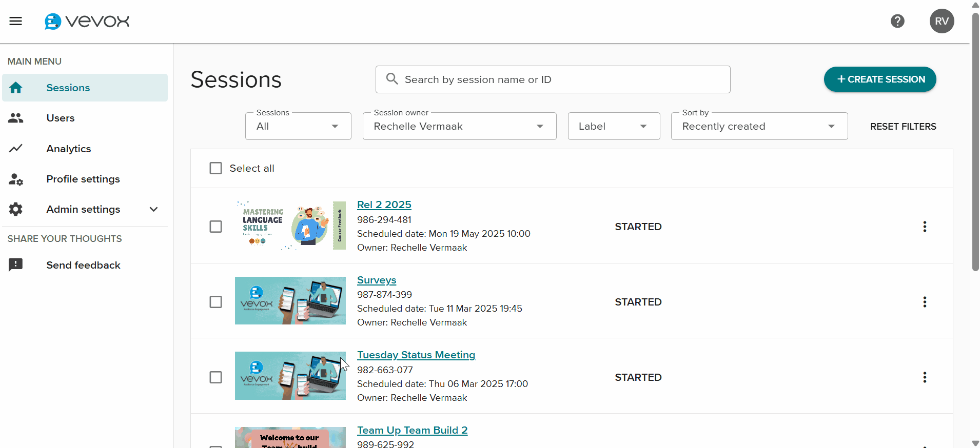The width and height of the screenshot is (980, 448).
Task: Open the hamburger menu icon
Action: (16, 21)
